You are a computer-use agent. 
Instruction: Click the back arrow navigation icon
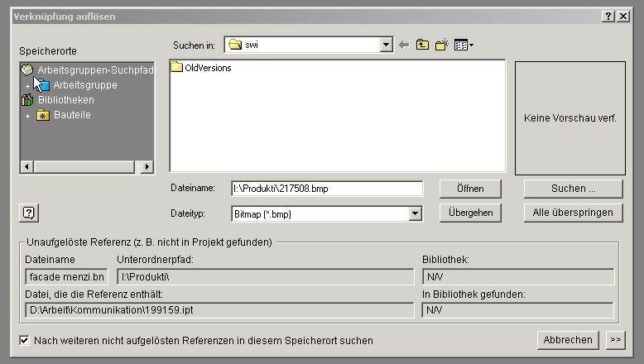[404, 45]
